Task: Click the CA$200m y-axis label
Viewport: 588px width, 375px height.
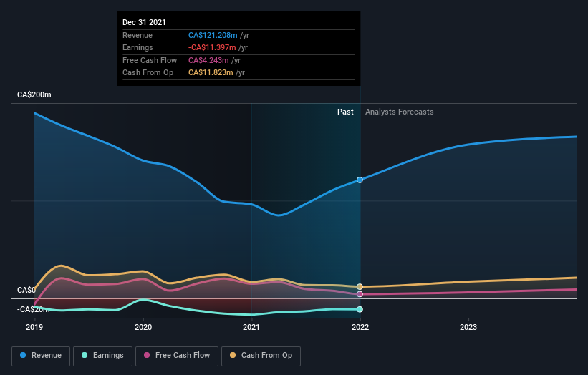Action: point(34,94)
